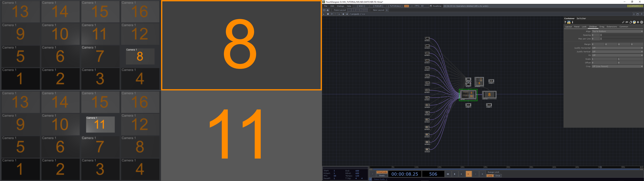Open pane type dropdown arrow in path bar
The height and width of the screenshot is (181, 644).
pos(324,14)
